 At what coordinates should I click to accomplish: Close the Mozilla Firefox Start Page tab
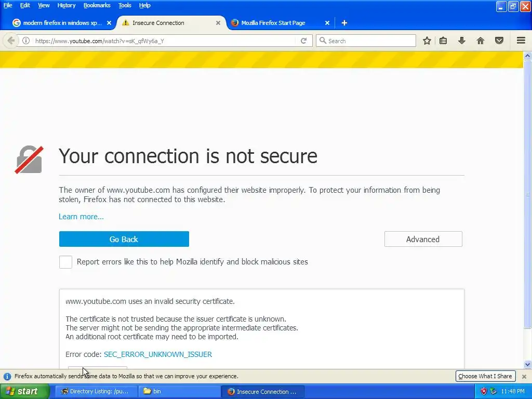[327, 23]
